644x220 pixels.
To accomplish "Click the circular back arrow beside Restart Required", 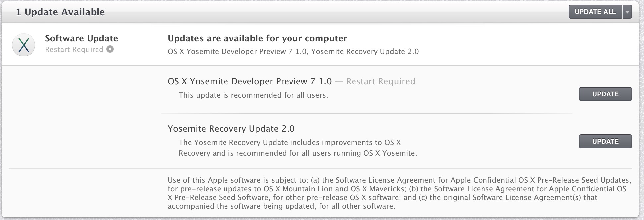I will [x=110, y=49].
